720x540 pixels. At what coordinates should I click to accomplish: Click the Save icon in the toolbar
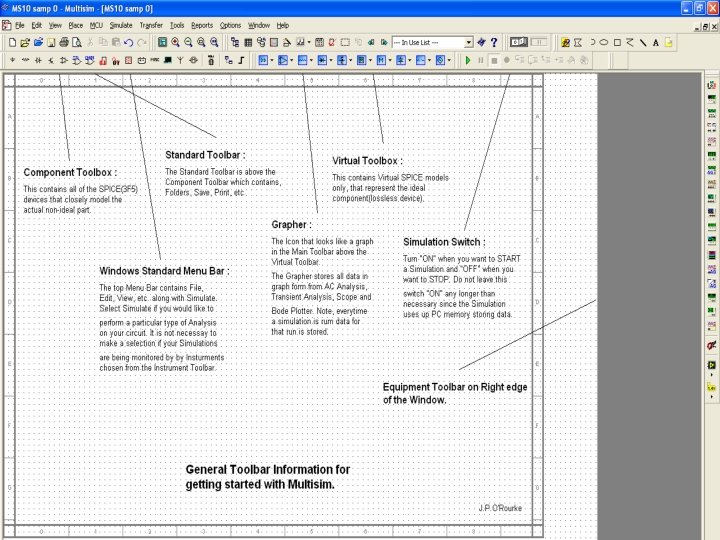[51, 43]
